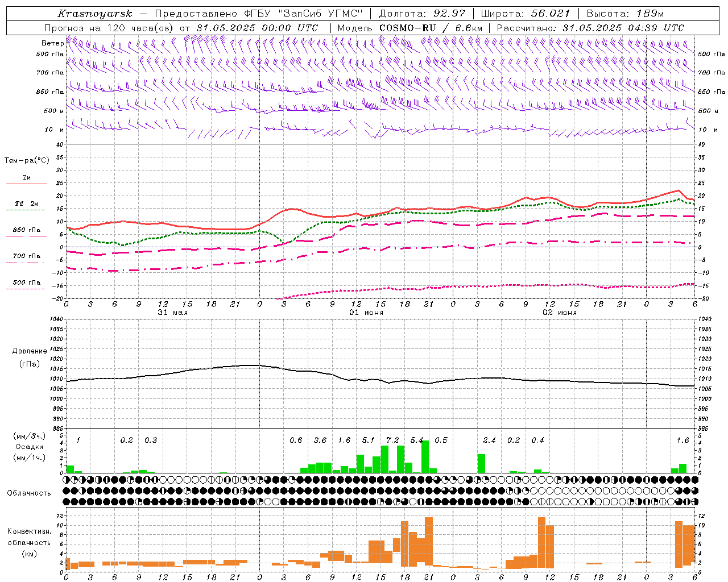Image resolution: width=728 pixels, height=582 pixels.
Task: Click the "Тем-ра(°C)" temperature panel label
Action: [27, 161]
